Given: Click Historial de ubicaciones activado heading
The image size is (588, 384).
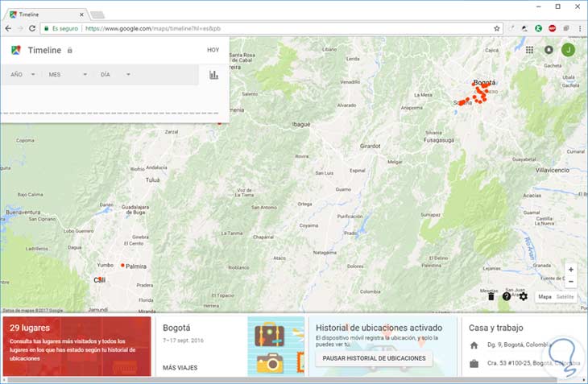Looking at the screenshot, I should tap(379, 328).
